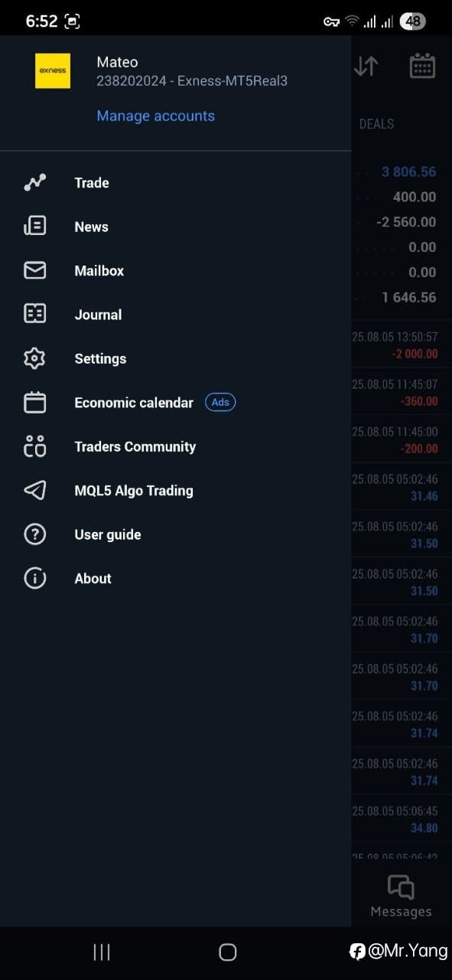Tap the Exness account logo
The image size is (452, 980).
click(x=53, y=70)
